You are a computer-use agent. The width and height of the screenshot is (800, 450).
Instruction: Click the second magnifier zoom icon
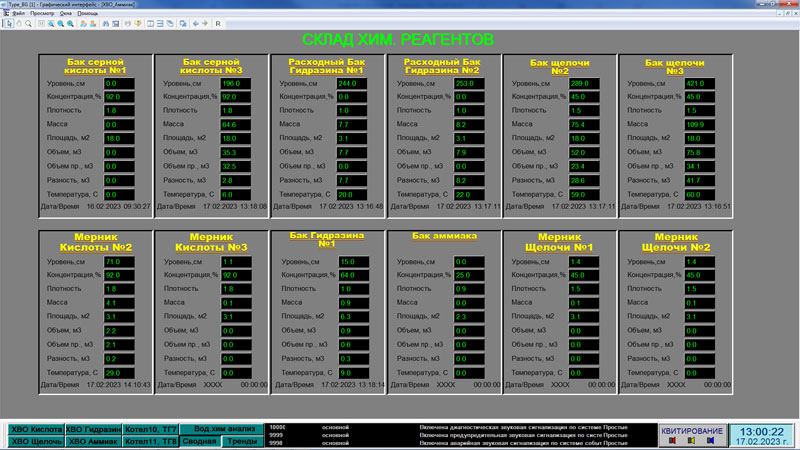click(61, 23)
